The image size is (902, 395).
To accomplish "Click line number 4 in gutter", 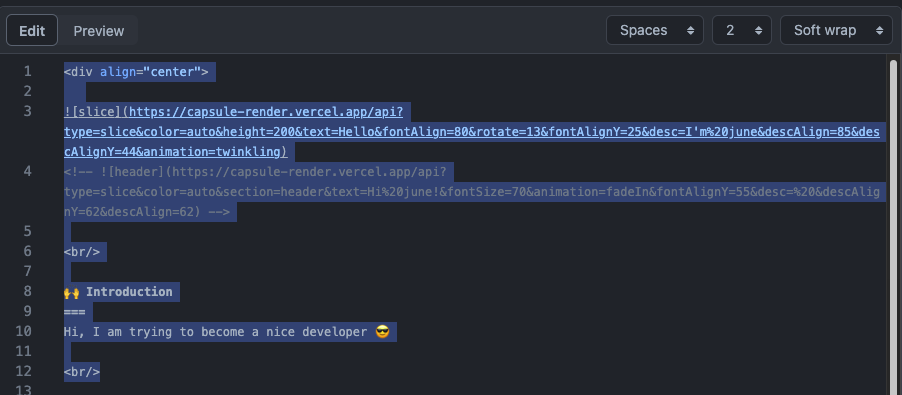I will pos(28,171).
